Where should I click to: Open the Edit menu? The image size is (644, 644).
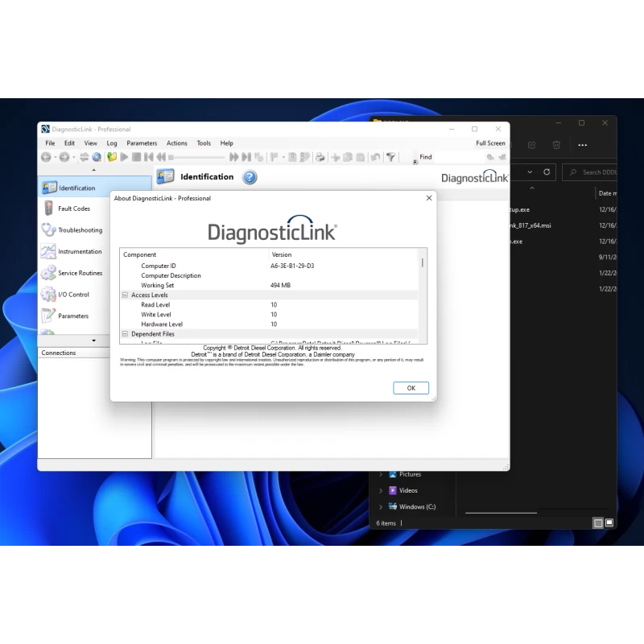click(x=69, y=143)
